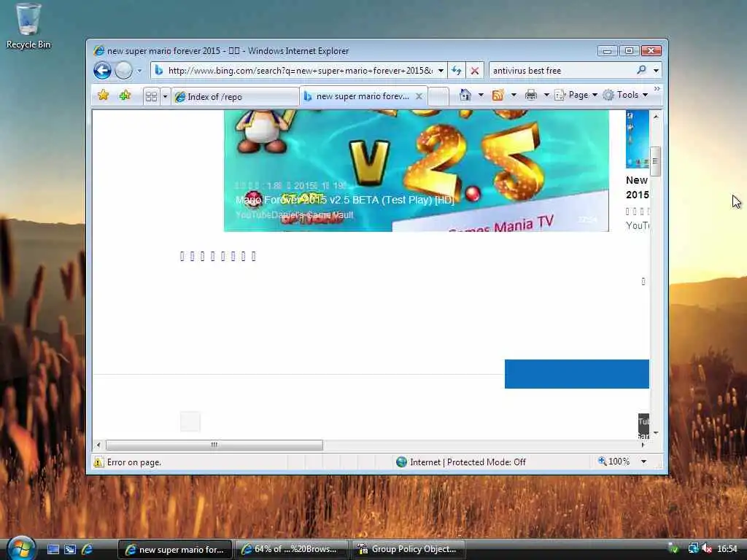The height and width of the screenshot is (560, 747).
Task: Click the vertical scrollbar thumb
Action: tap(656, 161)
